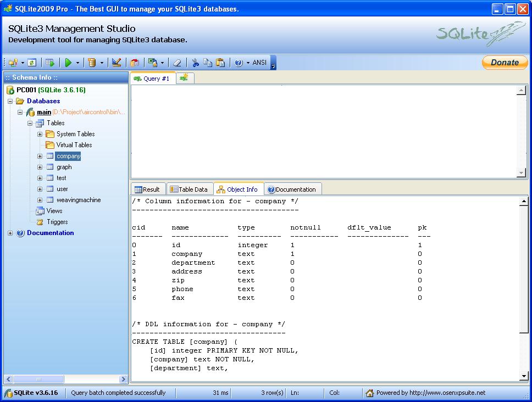Image resolution: width=532 pixels, height=402 pixels.
Task: Expand the company table node
Action: [x=40, y=157]
